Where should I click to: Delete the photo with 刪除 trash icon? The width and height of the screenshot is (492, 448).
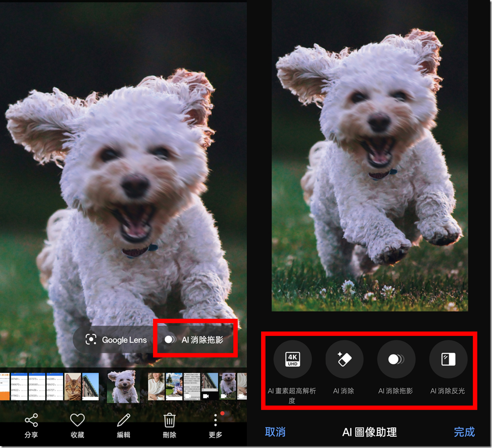[x=170, y=425]
